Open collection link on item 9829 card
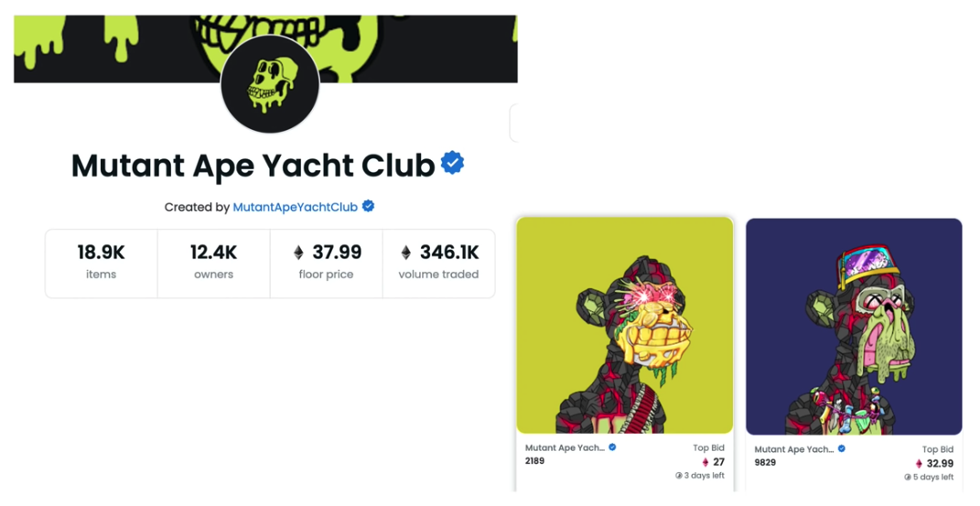Image resolution: width=980 pixels, height=506 pixels. pos(793,449)
